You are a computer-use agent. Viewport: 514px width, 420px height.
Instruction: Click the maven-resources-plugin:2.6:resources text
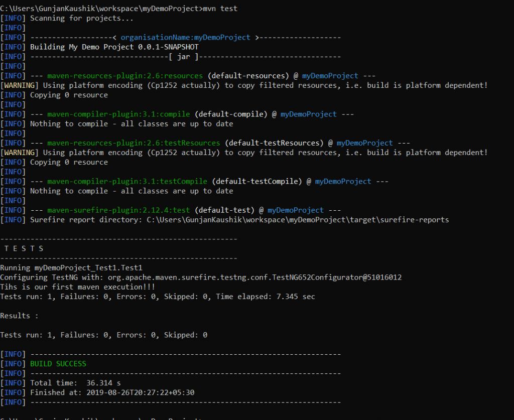tap(125, 76)
